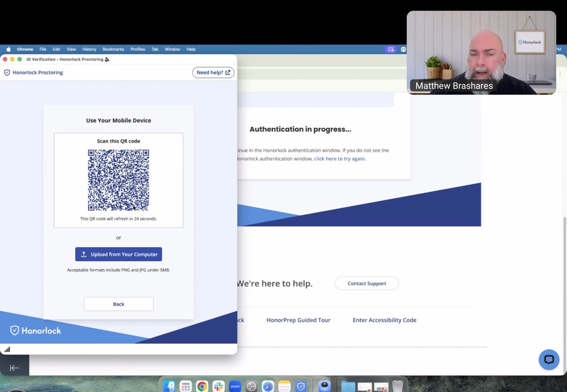Click the 'Authentication in progress...' heading
This screenshot has width=567, height=392.
(x=301, y=129)
